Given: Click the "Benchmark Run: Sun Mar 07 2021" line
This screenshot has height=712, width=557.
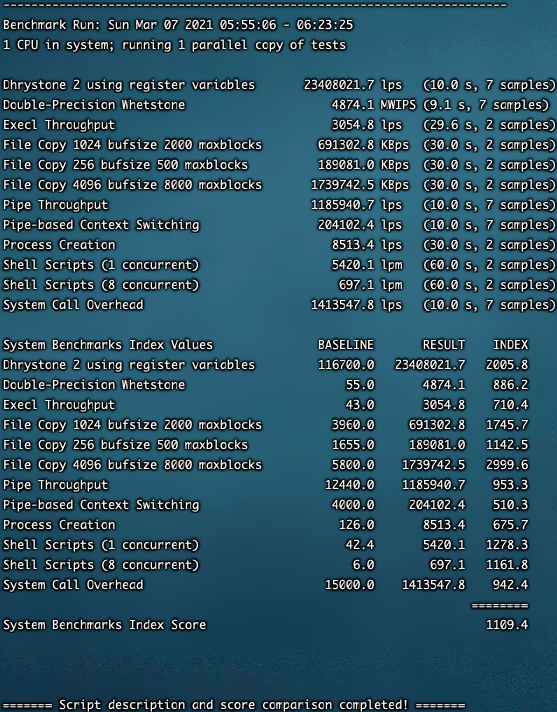Looking at the screenshot, I should (x=178, y=25).
